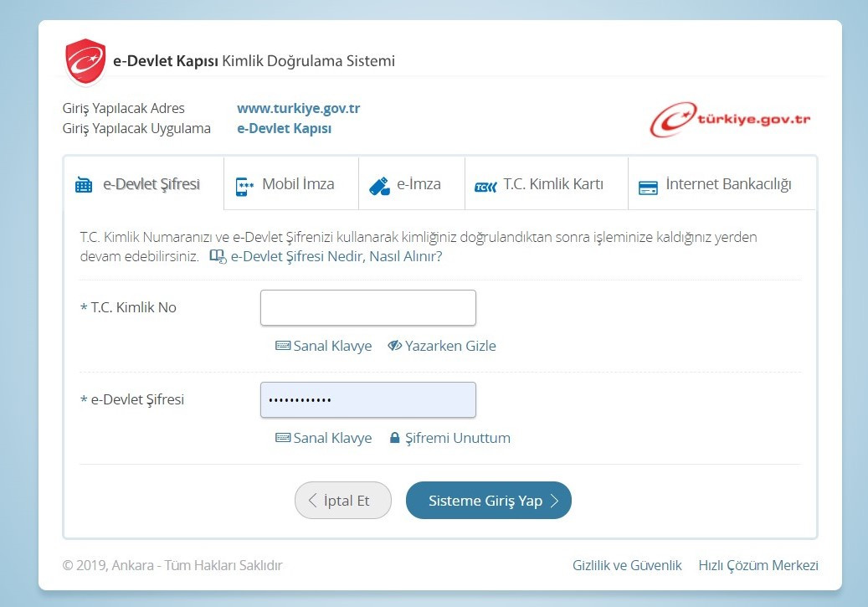Click the Giriş Yapılacak Uygulama label

pos(136,128)
